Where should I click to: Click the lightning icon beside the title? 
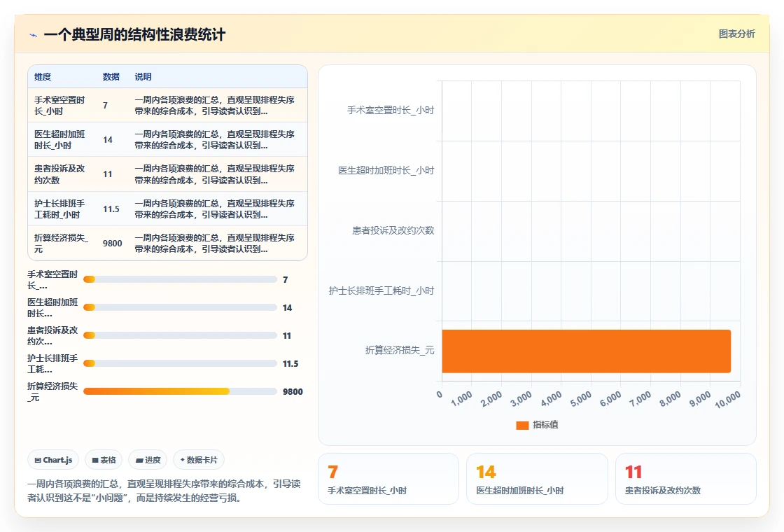[x=34, y=35]
